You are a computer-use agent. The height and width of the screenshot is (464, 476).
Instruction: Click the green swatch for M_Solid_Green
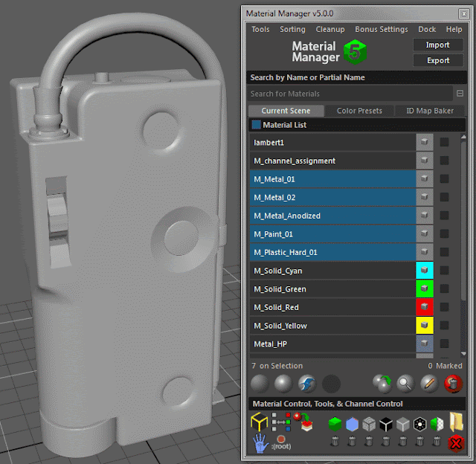click(425, 289)
